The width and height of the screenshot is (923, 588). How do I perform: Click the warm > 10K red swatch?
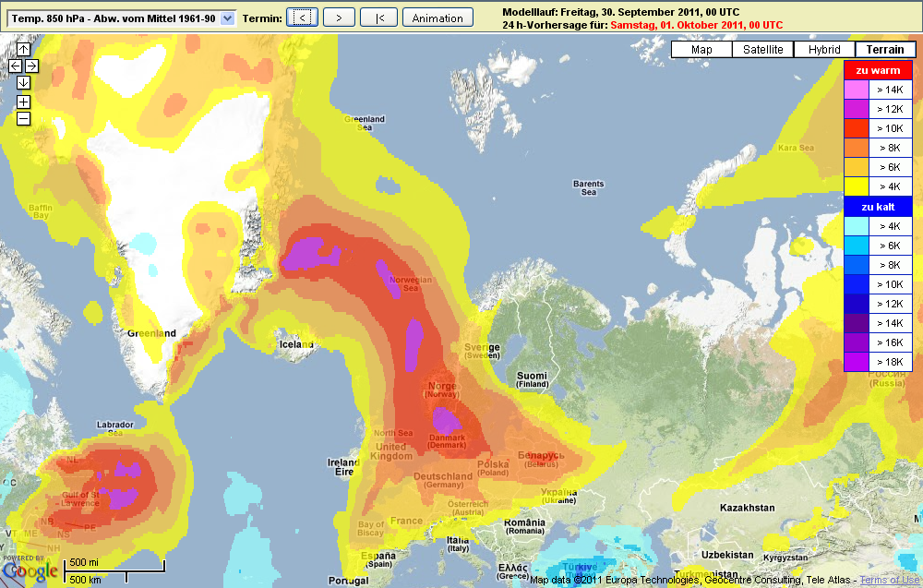coord(857,128)
